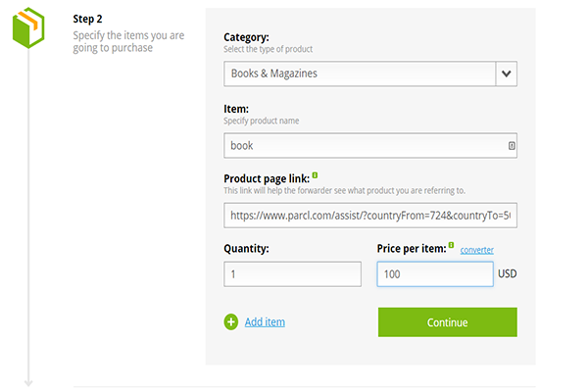Click info icon beside Product page link
The image size is (588, 392).
pyautogui.click(x=315, y=175)
